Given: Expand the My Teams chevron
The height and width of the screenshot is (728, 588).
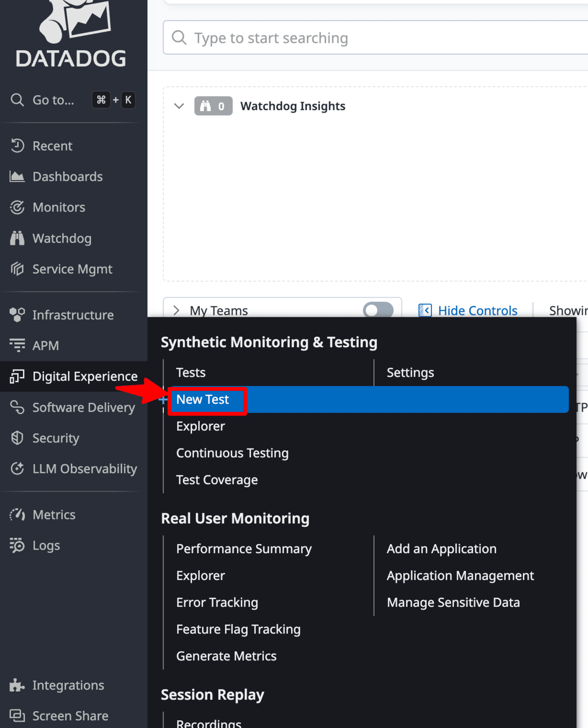Looking at the screenshot, I should click(176, 310).
